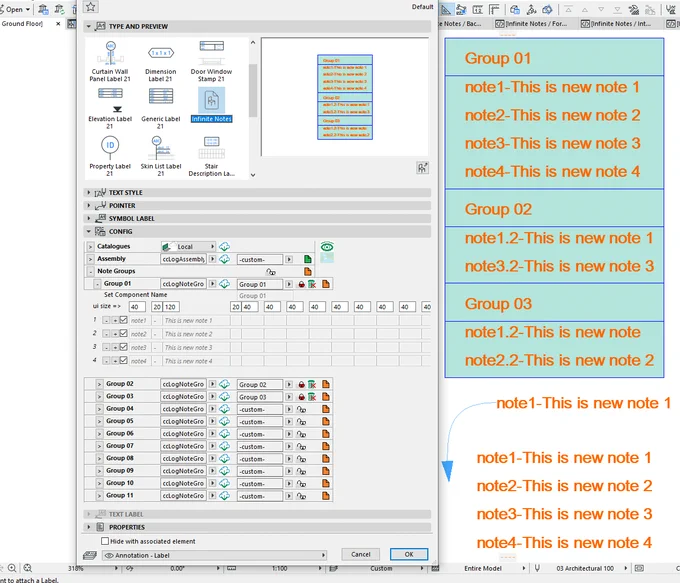Toggle the note1 checkbox
Viewport: 680px width, 583px height.
pyautogui.click(x=124, y=320)
